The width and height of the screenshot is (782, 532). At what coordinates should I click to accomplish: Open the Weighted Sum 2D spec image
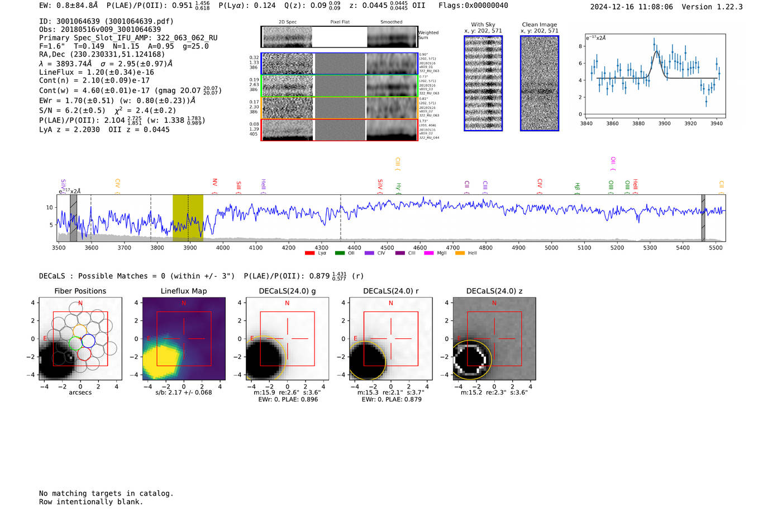339,37
